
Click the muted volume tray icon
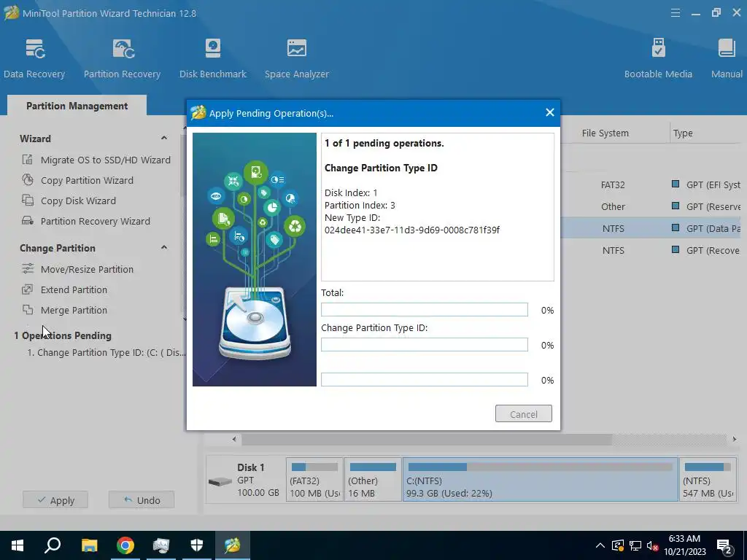click(x=652, y=545)
